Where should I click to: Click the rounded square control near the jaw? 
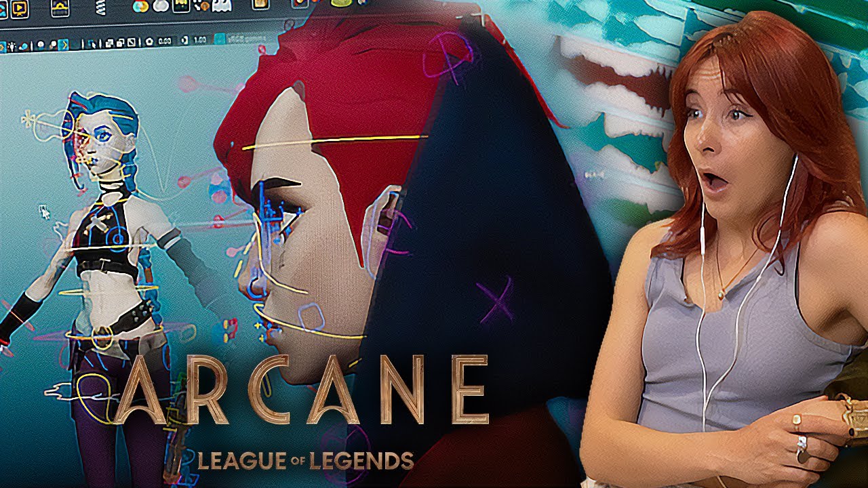311,317
